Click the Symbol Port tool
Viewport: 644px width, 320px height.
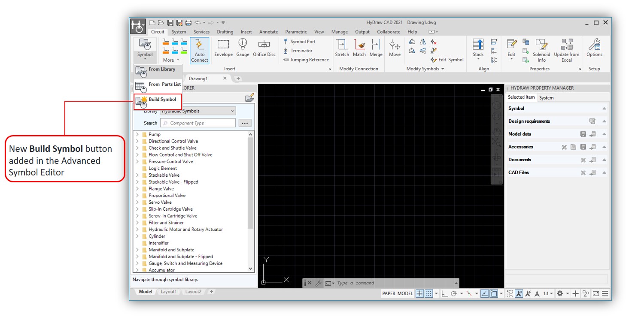tap(299, 42)
